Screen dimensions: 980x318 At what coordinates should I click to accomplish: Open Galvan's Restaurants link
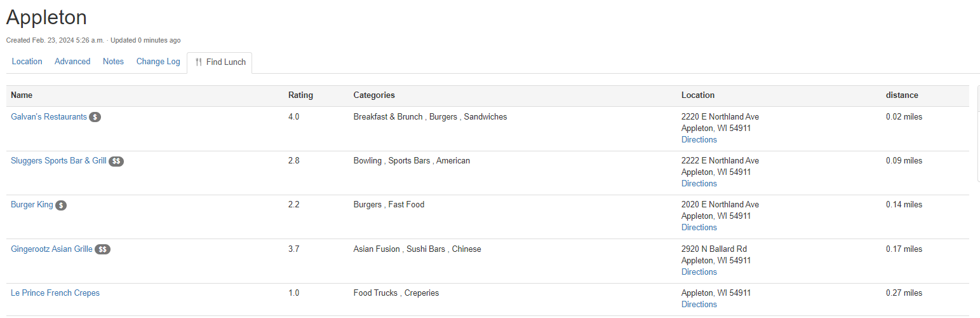click(x=49, y=117)
